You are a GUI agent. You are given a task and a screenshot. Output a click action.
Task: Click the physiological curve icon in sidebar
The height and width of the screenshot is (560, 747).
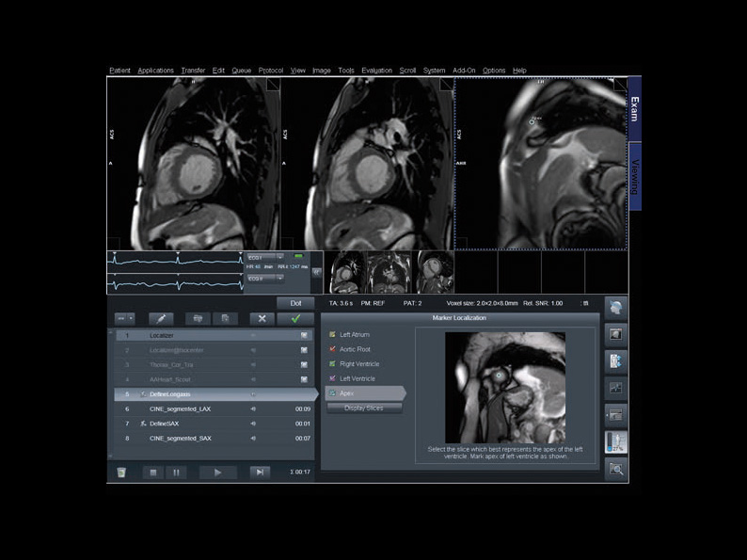(x=616, y=388)
